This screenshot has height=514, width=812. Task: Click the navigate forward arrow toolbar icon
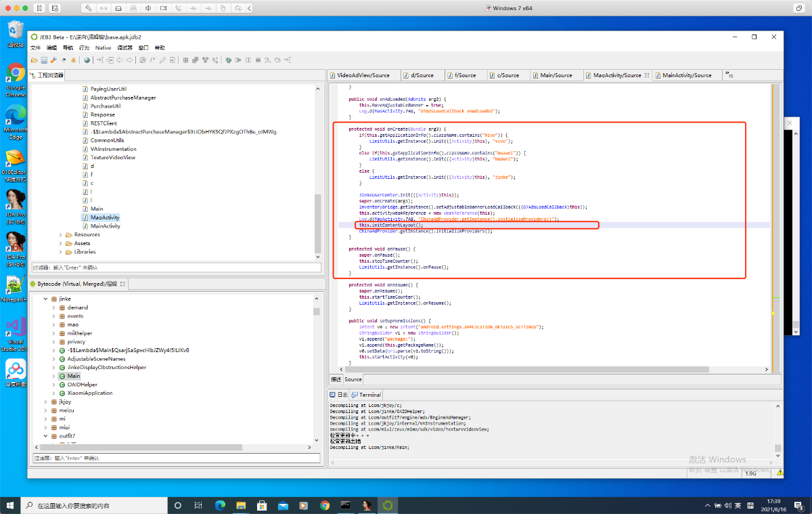(x=129, y=60)
